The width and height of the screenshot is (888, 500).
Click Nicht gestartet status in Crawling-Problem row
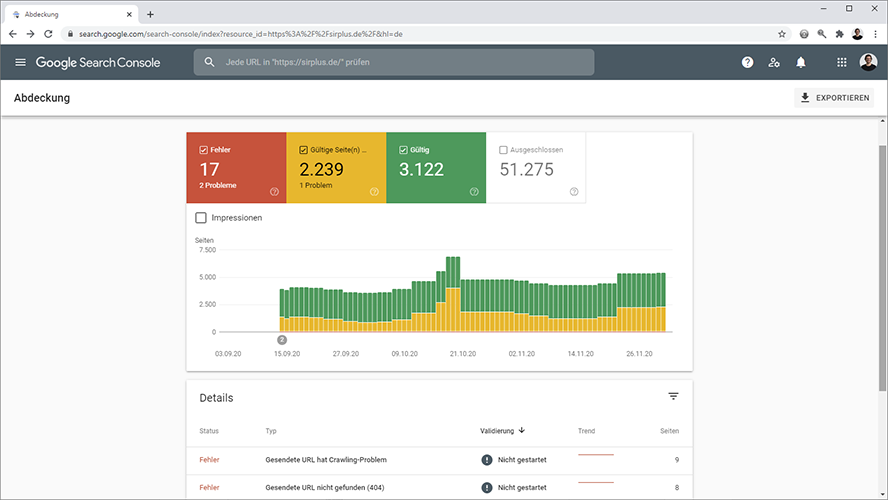click(522, 460)
